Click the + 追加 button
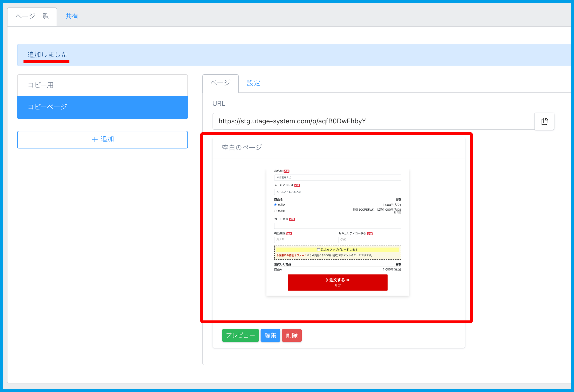The height and width of the screenshot is (392, 574). point(102,139)
